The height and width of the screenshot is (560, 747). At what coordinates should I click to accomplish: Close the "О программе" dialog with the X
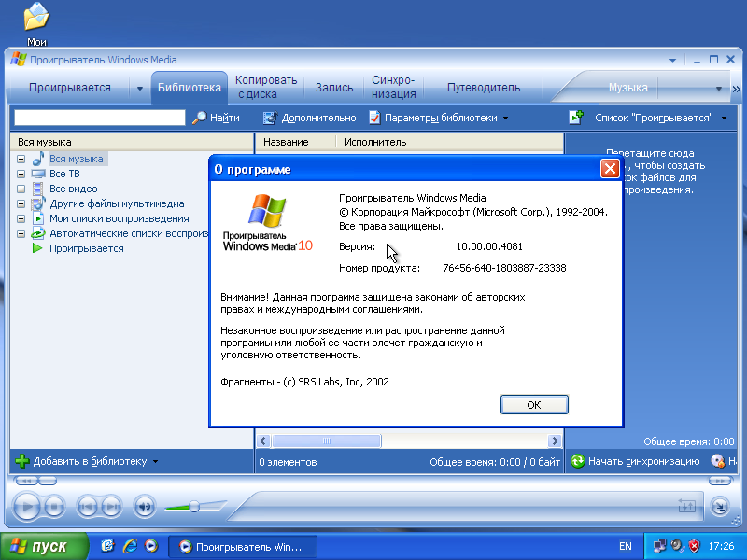(x=610, y=169)
